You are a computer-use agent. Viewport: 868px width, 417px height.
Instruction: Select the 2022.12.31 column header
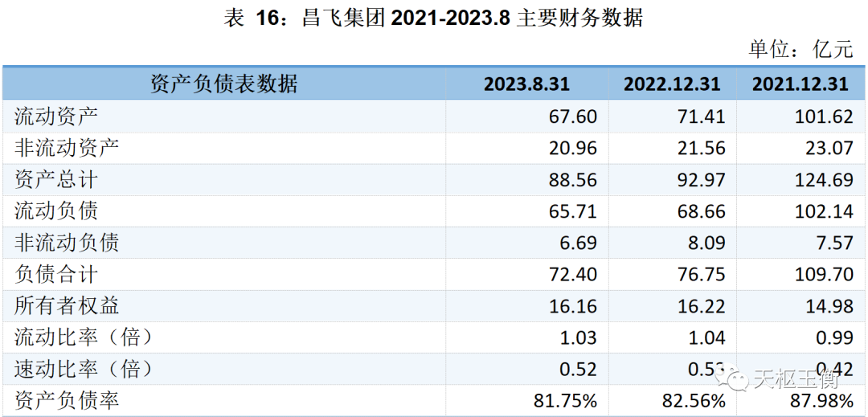pyautogui.click(x=672, y=84)
